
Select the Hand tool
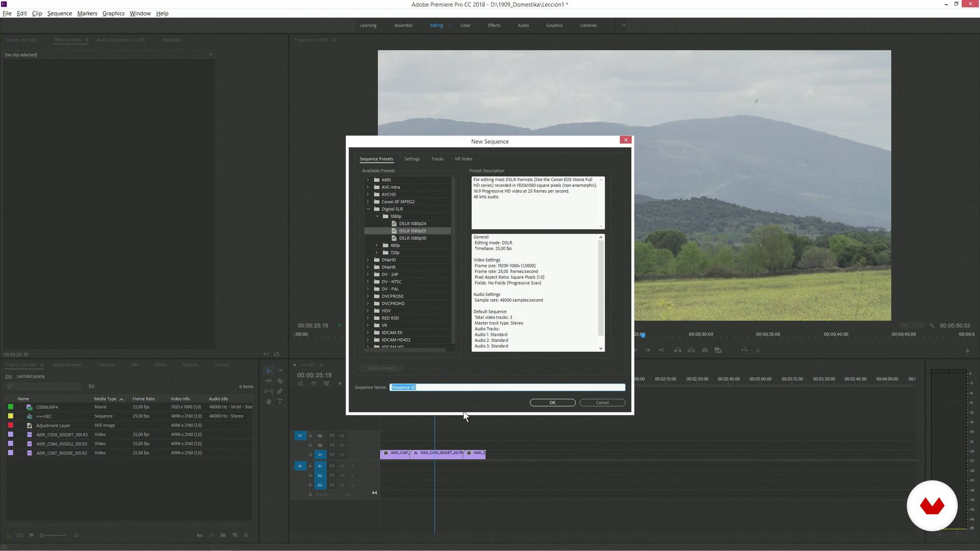(x=268, y=402)
